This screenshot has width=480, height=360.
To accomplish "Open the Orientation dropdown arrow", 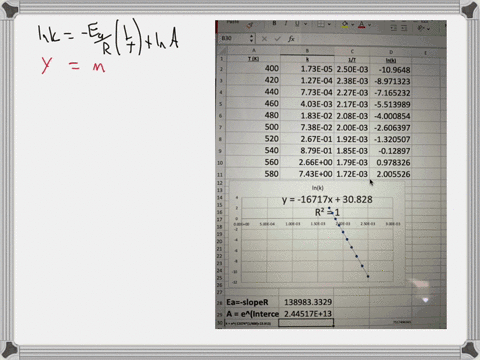I will click(x=428, y=29).
